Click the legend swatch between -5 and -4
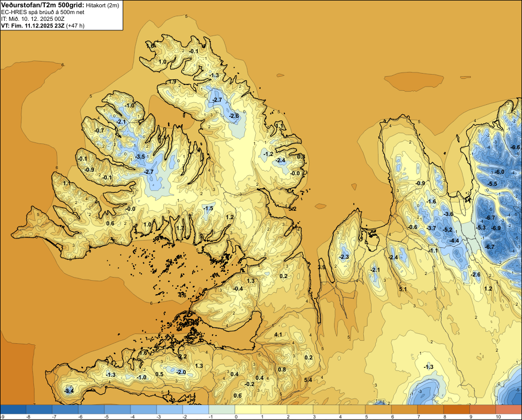The image size is (522, 420). (x=117, y=409)
